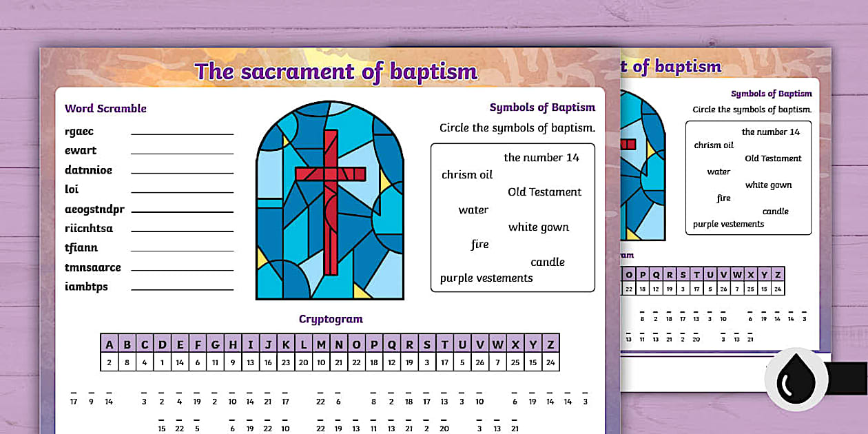Select the phrase purple vestements

coord(486,278)
